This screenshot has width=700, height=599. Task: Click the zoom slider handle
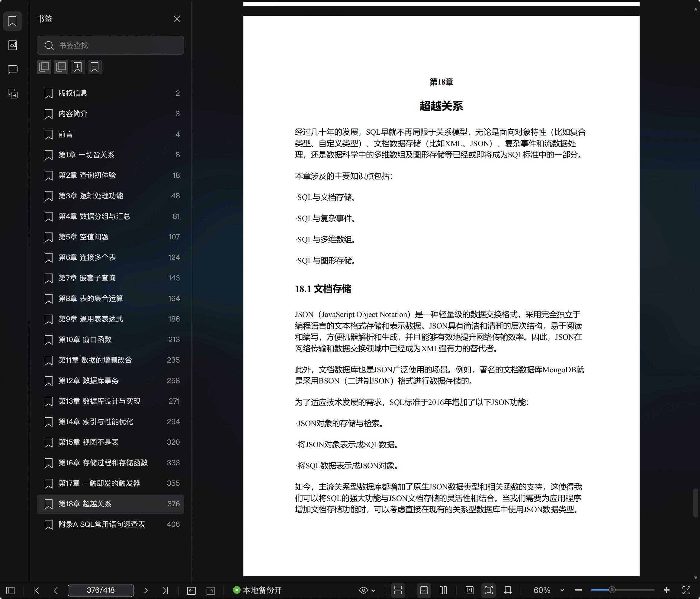tap(612, 590)
